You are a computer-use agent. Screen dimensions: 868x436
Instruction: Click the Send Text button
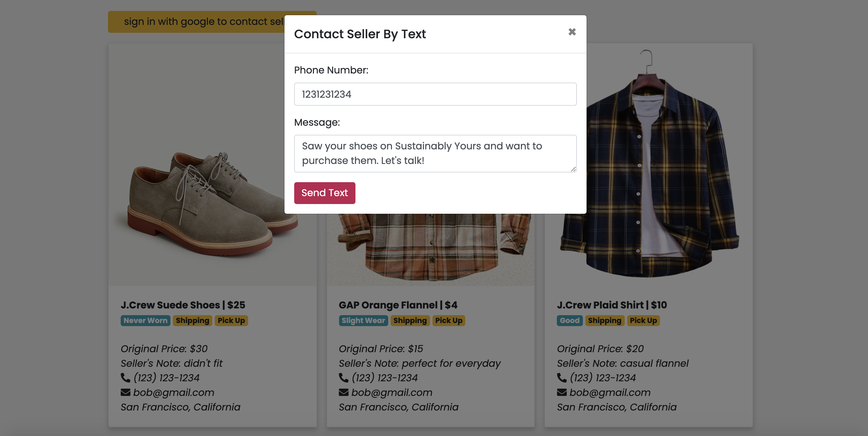pyautogui.click(x=325, y=193)
